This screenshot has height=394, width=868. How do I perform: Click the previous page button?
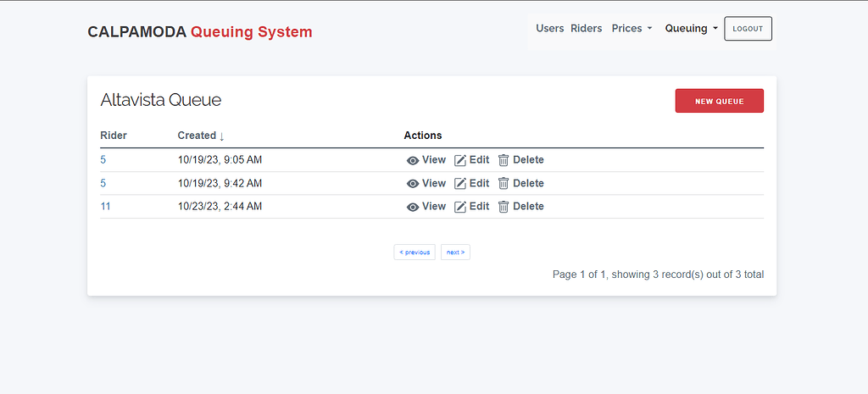pyautogui.click(x=415, y=252)
